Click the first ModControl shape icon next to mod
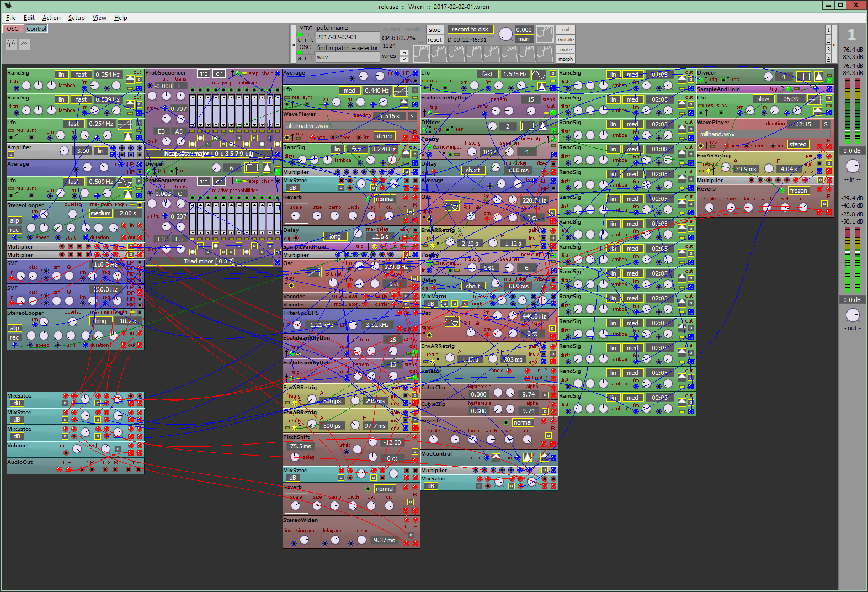Screen dimensions: 868x592 496,457
